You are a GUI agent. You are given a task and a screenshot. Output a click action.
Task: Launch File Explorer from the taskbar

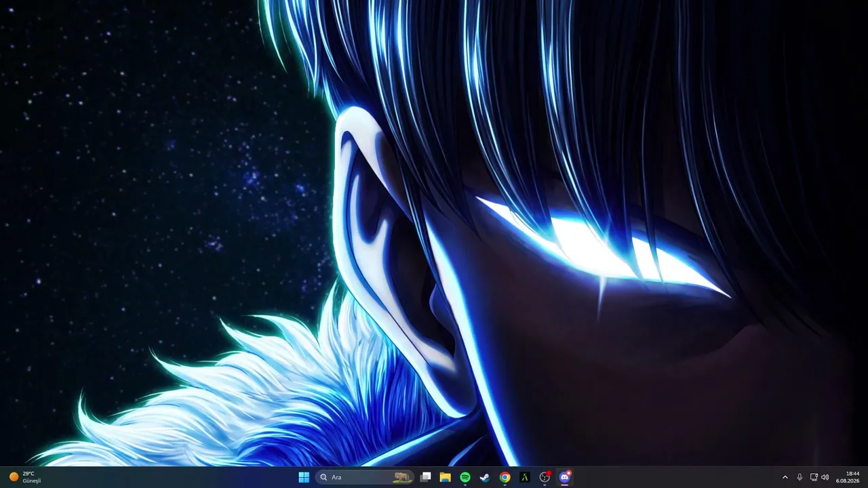pyautogui.click(x=446, y=477)
